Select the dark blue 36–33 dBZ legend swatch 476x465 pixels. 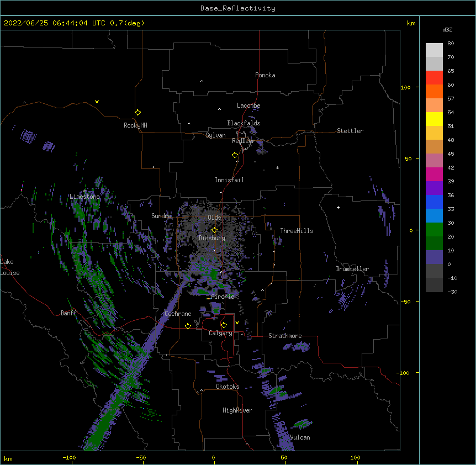point(434,202)
